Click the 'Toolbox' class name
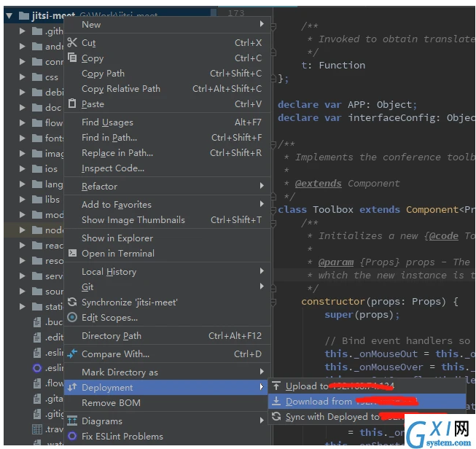Viewport: 476px width, 449px height. (x=333, y=209)
